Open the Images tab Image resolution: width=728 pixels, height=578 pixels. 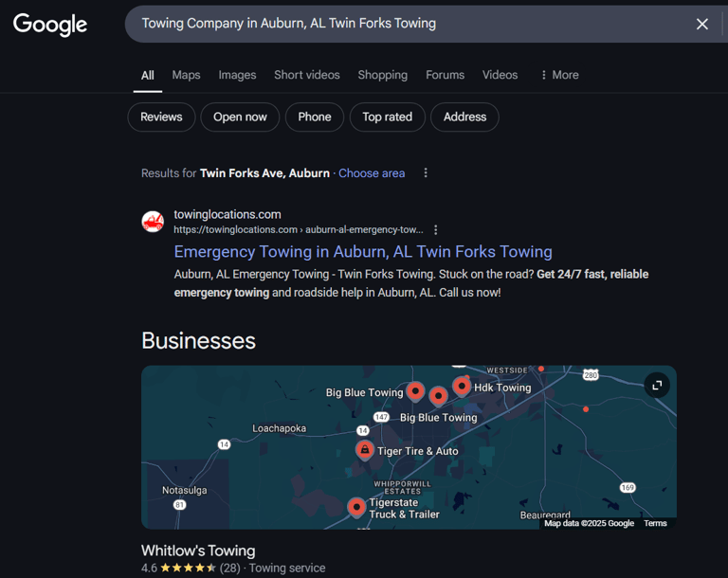coord(237,75)
